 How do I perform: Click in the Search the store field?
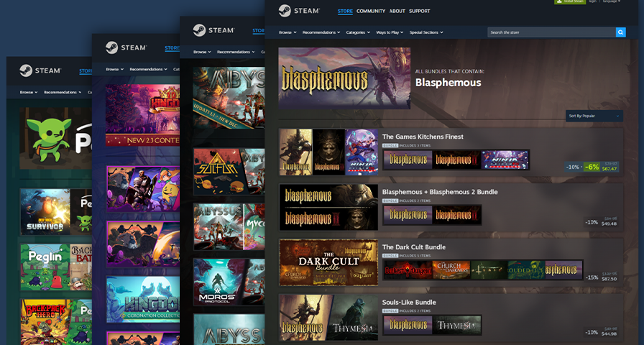pos(551,32)
